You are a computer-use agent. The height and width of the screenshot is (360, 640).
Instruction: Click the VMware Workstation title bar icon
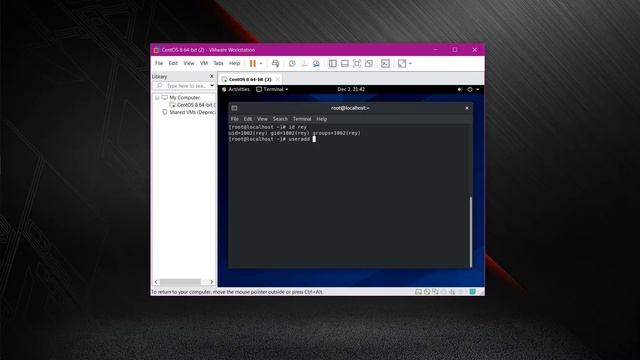pyautogui.click(x=156, y=50)
